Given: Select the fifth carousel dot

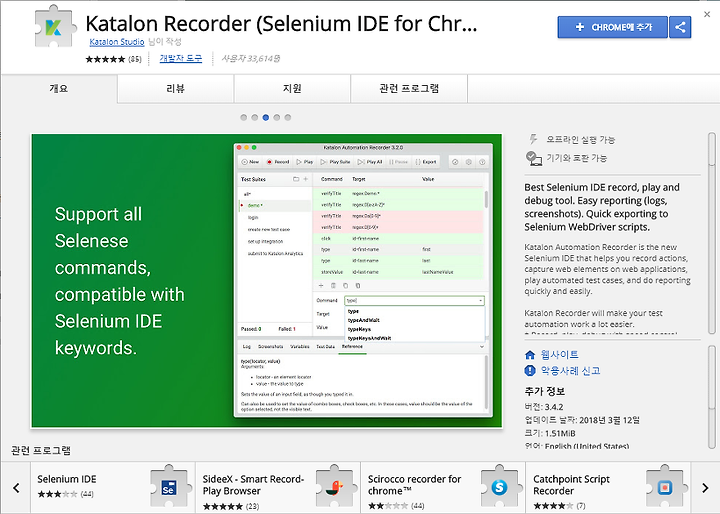Looking at the screenshot, I should [288, 118].
